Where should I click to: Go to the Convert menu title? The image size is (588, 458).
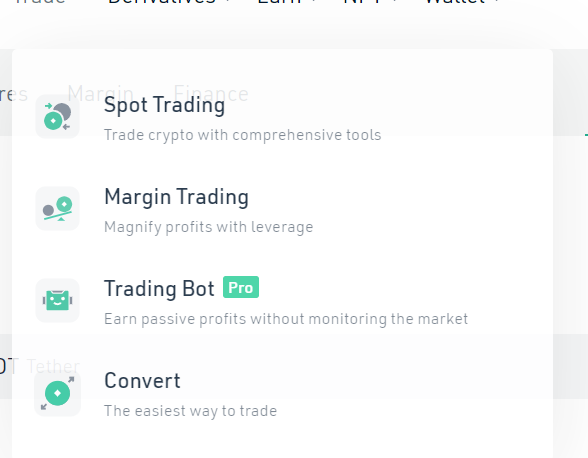coord(142,381)
